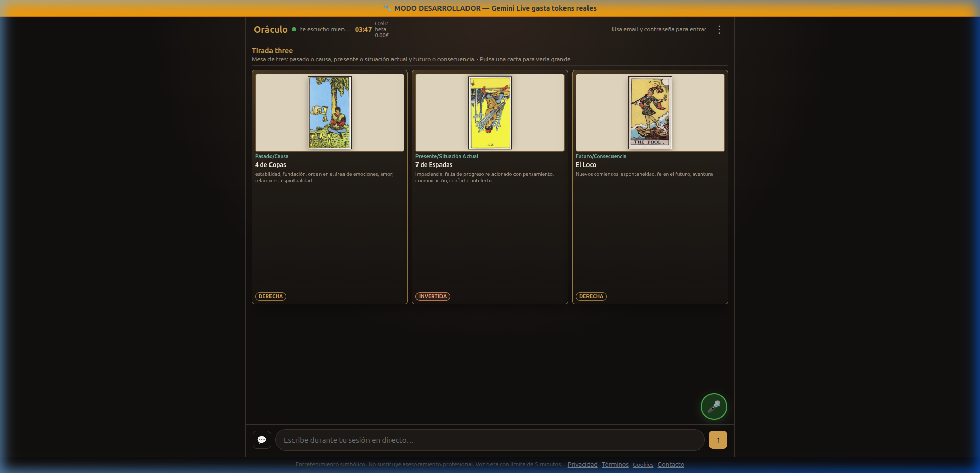Click the session timer 03:47
Viewport: 980px width, 473px height.
(x=363, y=30)
